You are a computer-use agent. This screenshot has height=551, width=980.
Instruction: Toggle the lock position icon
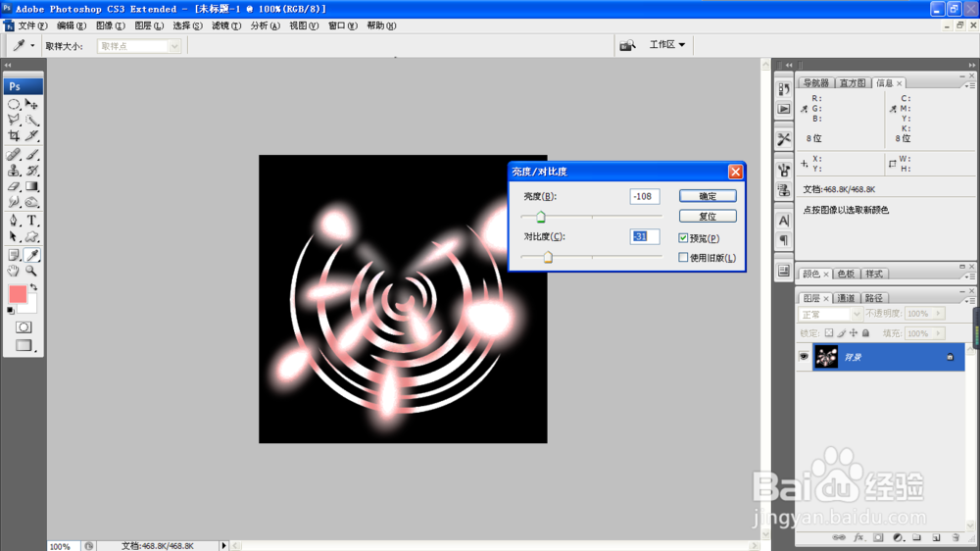pyautogui.click(x=854, y=333)
